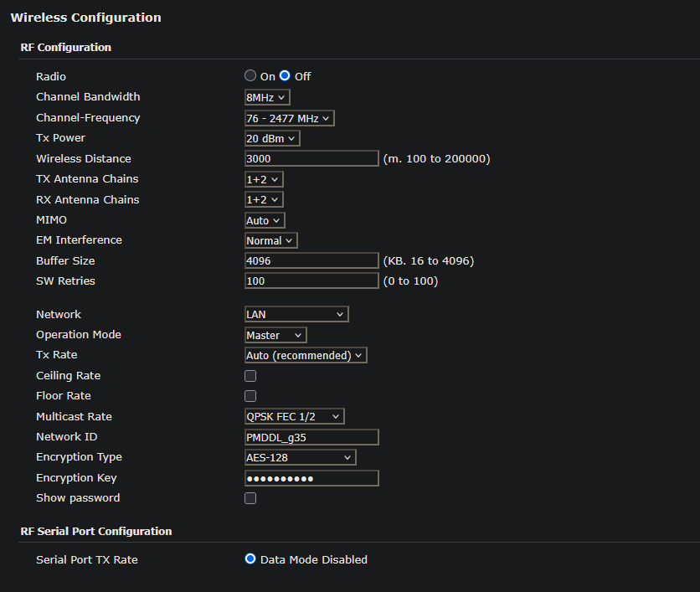
Task: Click the Encryption Key label
Action: click(x=76, y=478)
